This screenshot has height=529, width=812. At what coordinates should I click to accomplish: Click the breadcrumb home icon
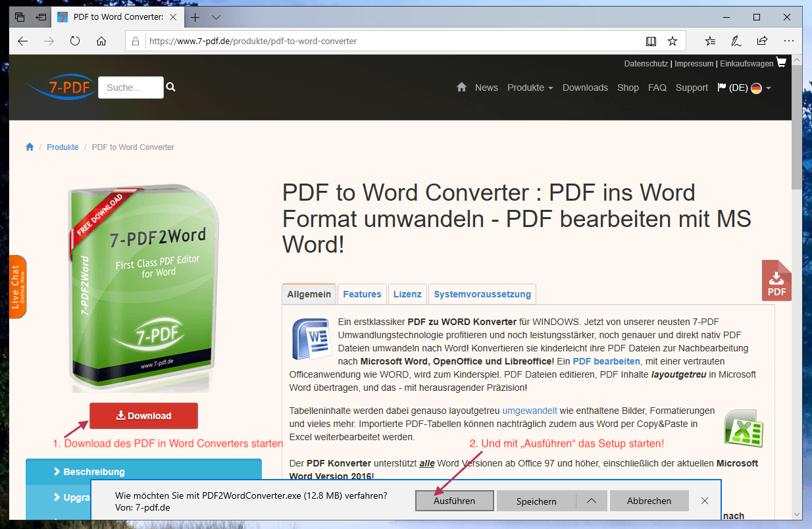click(x=30, y=147)
